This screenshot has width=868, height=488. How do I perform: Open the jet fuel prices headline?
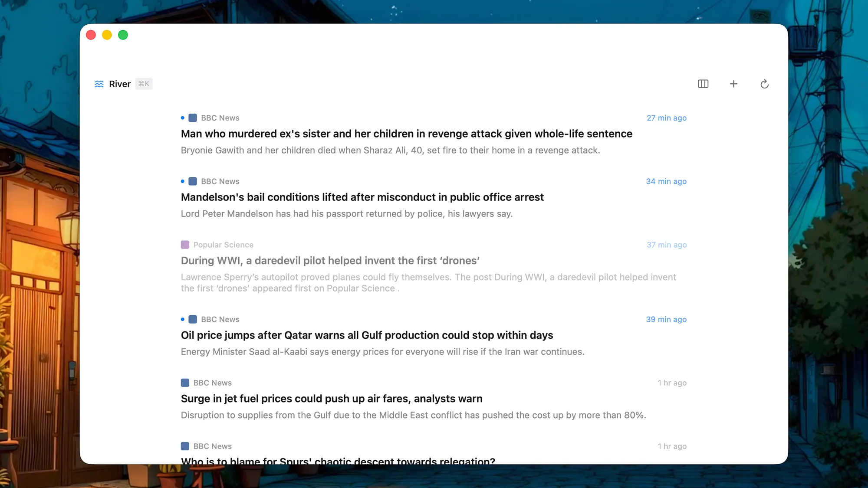tap(332, 398)
